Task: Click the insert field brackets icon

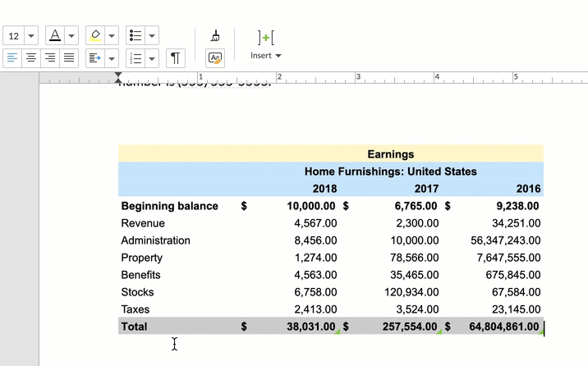Action: point(266,38)
